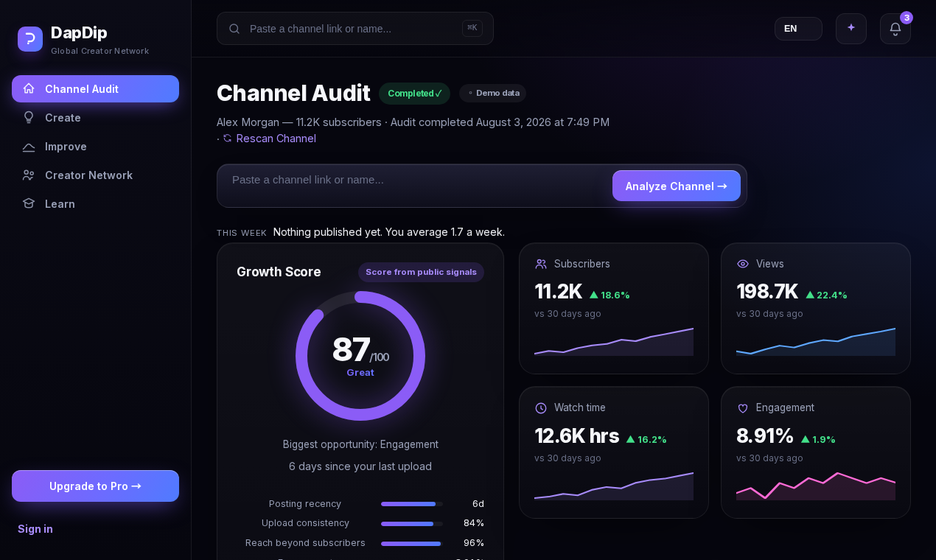Click the Watch time clock icon
Viewport: 936px width, 560px height.
point(541,408)
